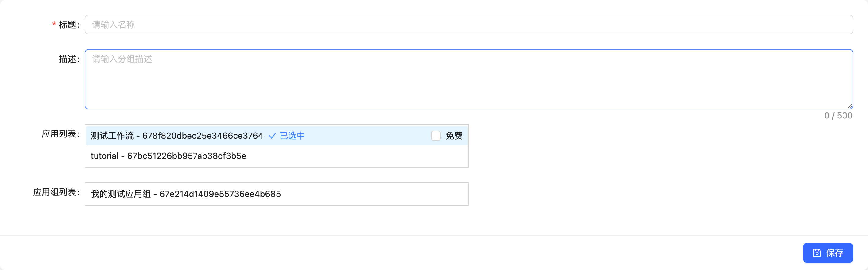Click the 免费 checkbox label text
868x270 pixels.
(454, 136)
